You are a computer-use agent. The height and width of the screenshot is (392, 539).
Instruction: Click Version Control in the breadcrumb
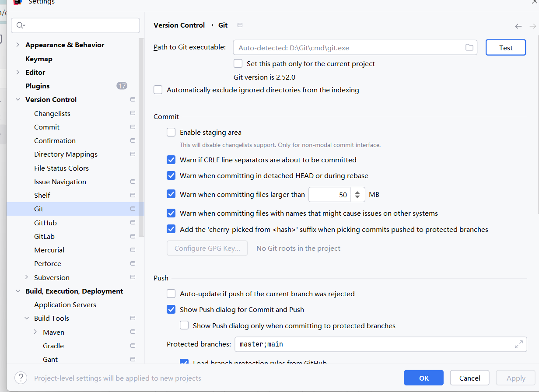click(x=179, y=25)
